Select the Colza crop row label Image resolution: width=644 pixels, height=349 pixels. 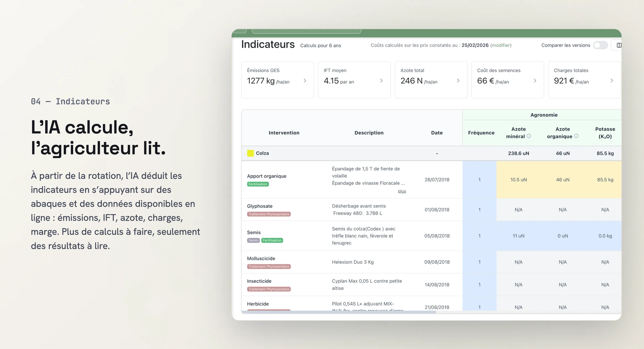262,153
